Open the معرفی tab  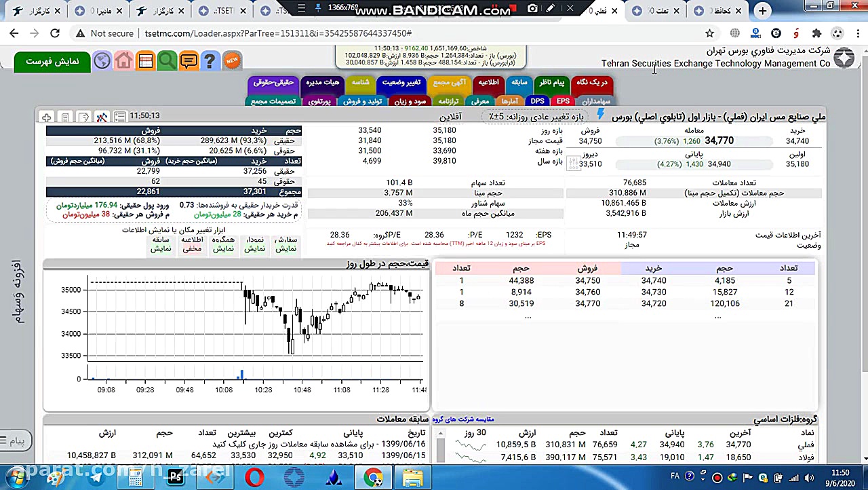(x=479, y=101)
